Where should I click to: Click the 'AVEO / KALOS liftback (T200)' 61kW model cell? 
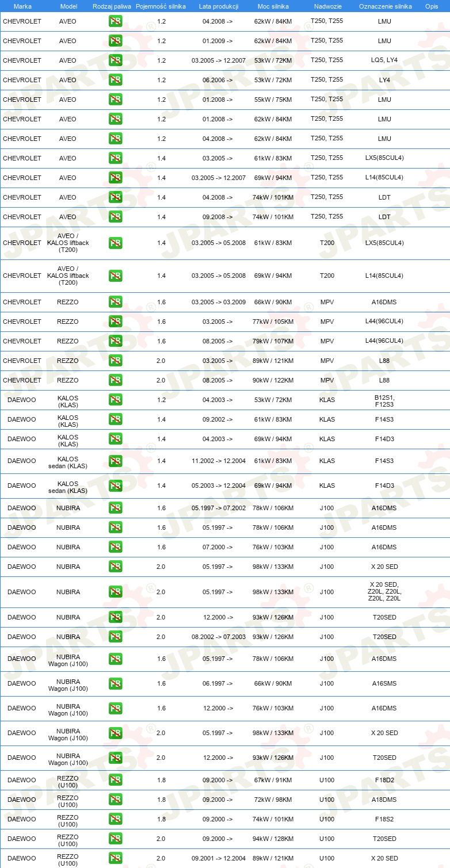(68, 243)
